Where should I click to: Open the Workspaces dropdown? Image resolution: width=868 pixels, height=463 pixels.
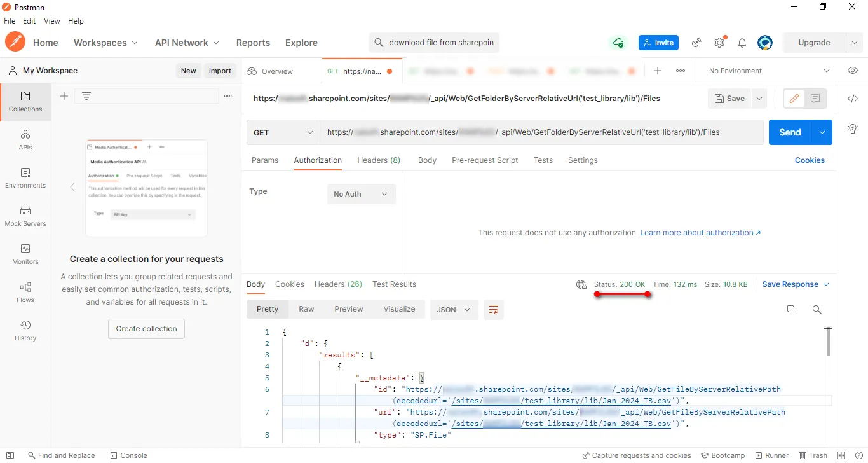pos(105,43)
